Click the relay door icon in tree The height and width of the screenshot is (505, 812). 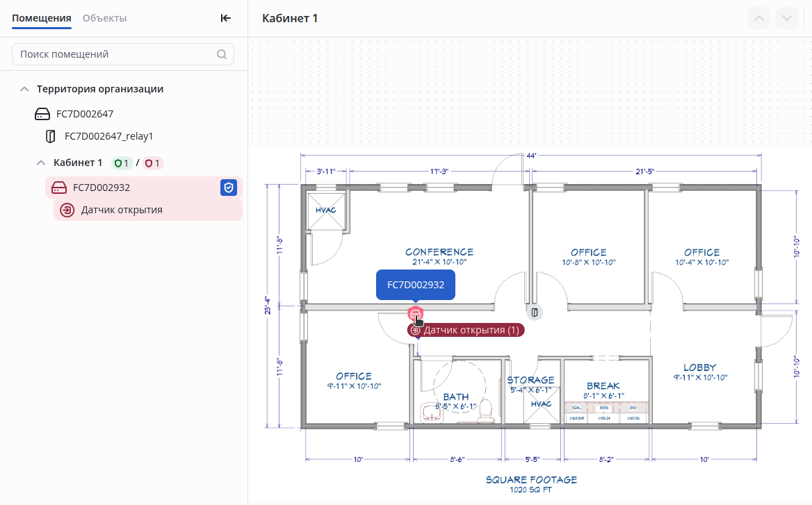51,136
